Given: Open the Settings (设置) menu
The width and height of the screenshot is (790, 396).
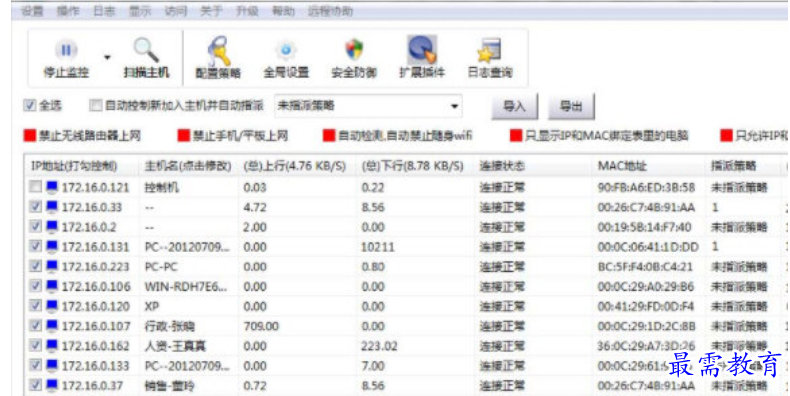Looking at the screenshot, I should pos(32,11).
